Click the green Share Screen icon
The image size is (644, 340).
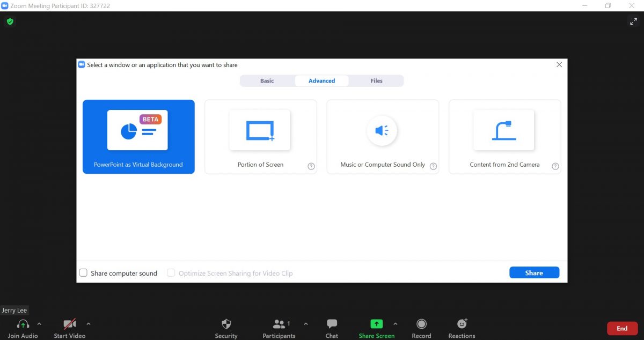pos(377,324)
